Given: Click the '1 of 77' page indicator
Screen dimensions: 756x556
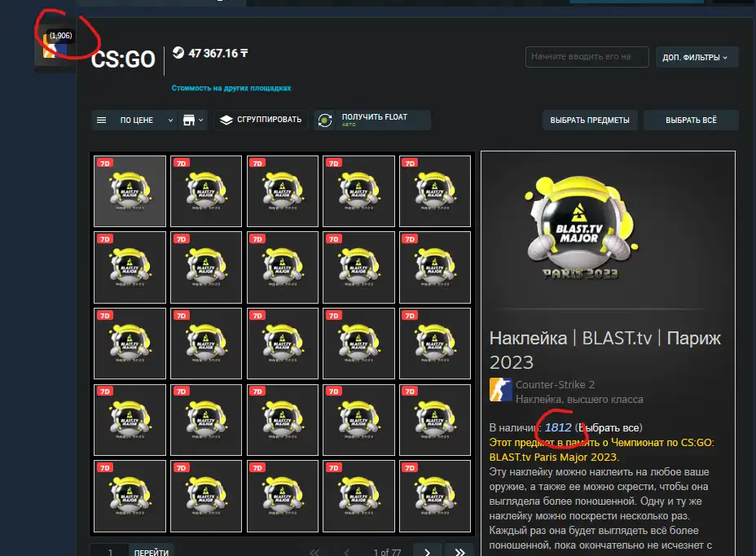Looking at the screenshot, I should pos(387,552).
